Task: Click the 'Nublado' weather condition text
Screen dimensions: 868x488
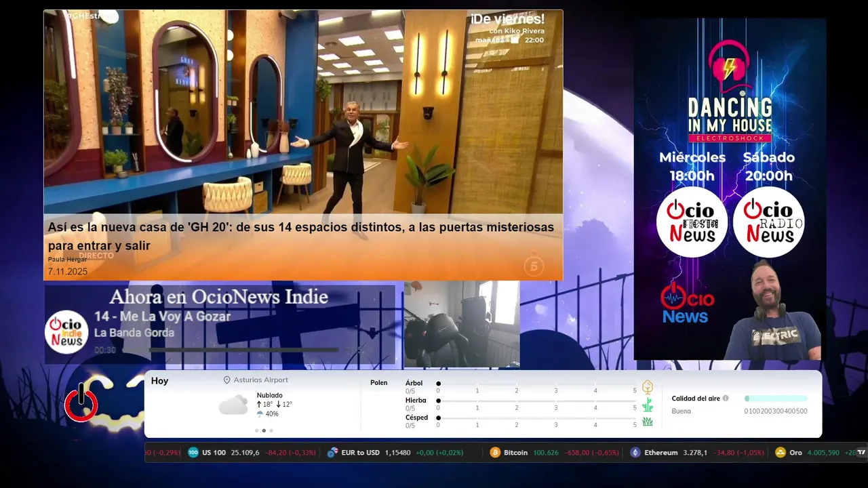Action: (x=269, y=395)
